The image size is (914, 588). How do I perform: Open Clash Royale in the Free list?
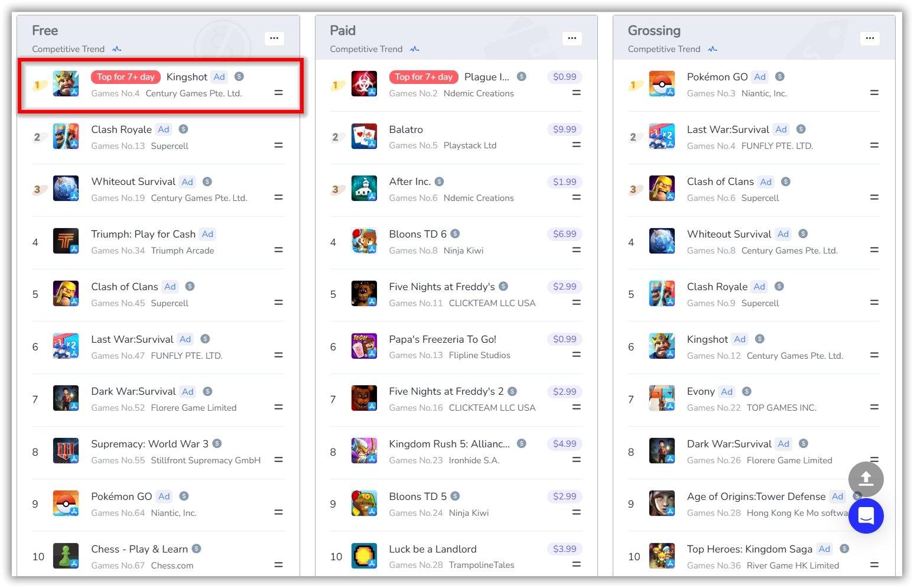(x=122, y=129)
